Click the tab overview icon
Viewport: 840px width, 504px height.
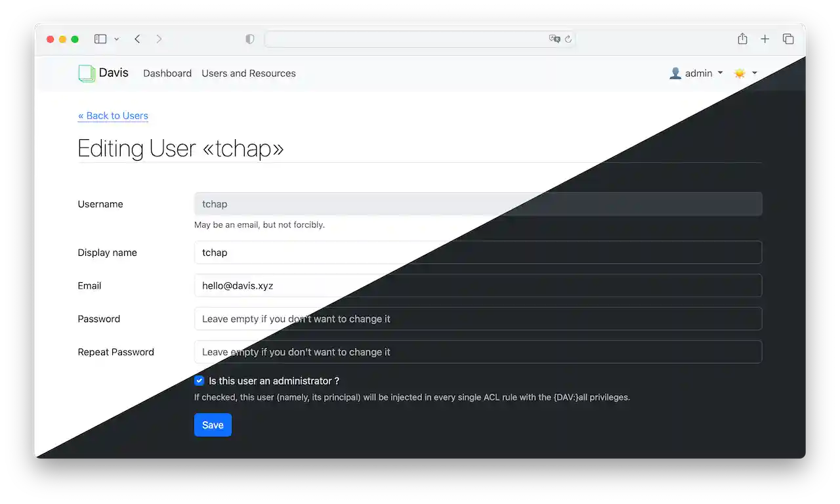[788, 39]
